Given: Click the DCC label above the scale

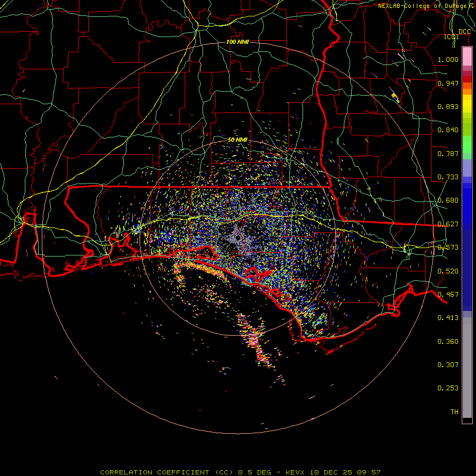Looking at the screenshot, I should tap(464, 32).
